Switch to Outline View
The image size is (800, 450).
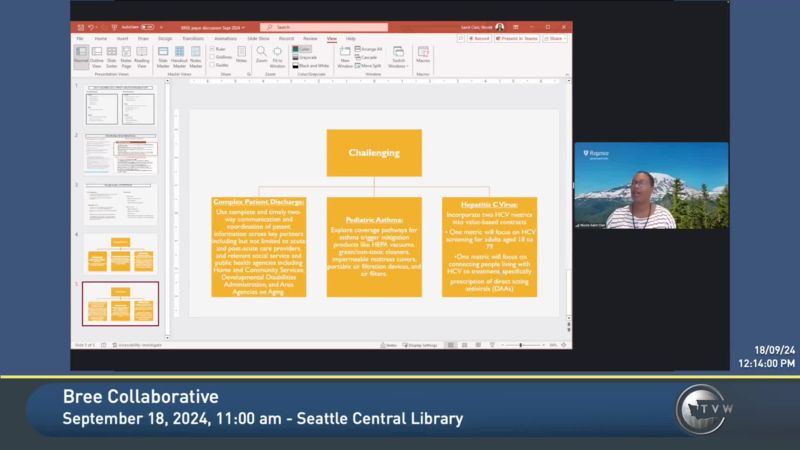click(x=97, y=55)
